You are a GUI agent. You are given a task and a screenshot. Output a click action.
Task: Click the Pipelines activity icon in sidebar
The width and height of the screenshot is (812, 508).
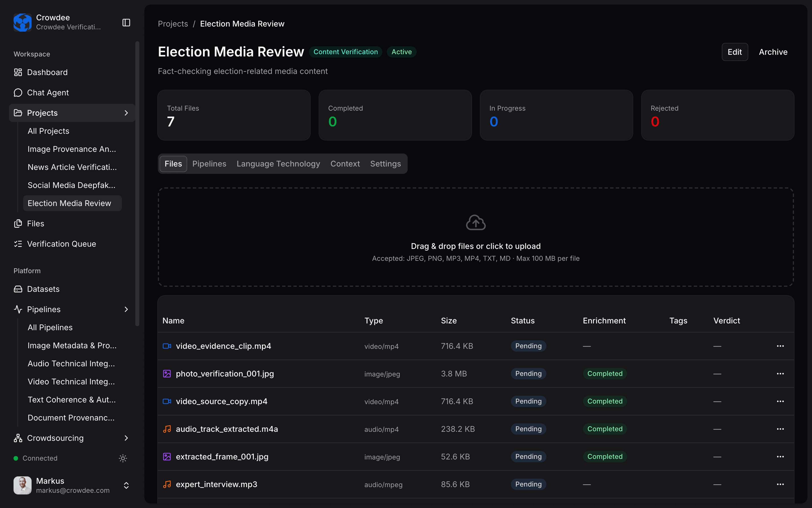(x=18, y=309)
